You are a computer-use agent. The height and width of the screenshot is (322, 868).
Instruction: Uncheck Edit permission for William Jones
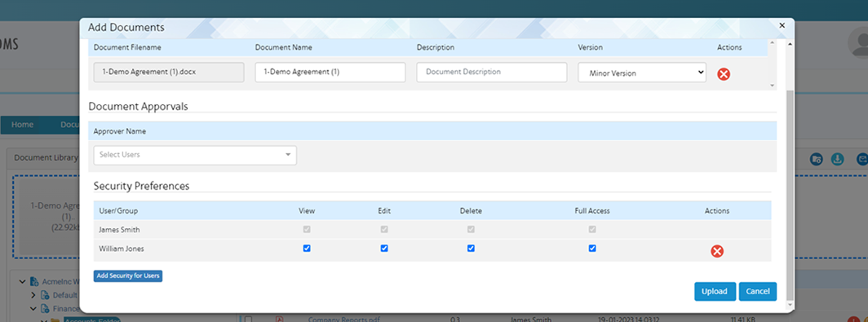(x=384, y=249)
